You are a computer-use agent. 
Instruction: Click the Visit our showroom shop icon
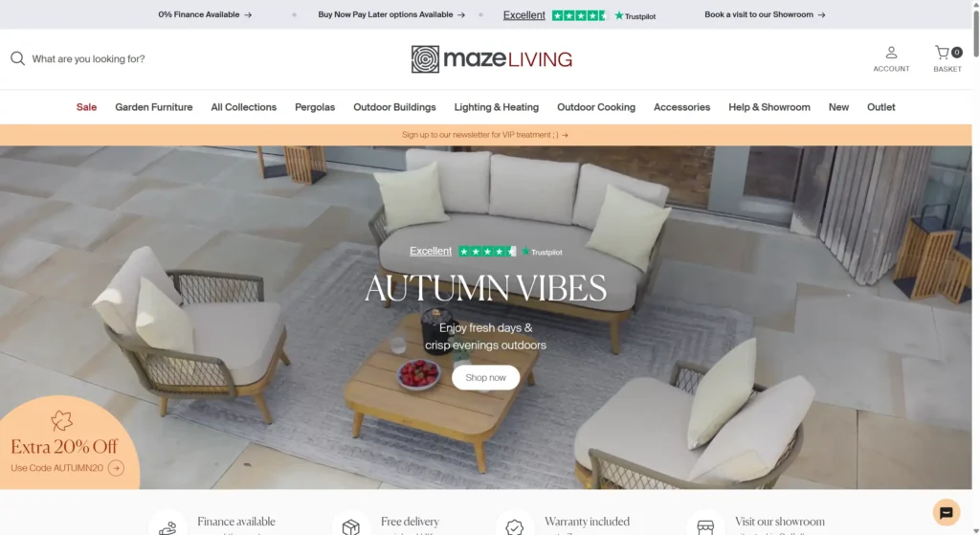(x=705, y=527)
